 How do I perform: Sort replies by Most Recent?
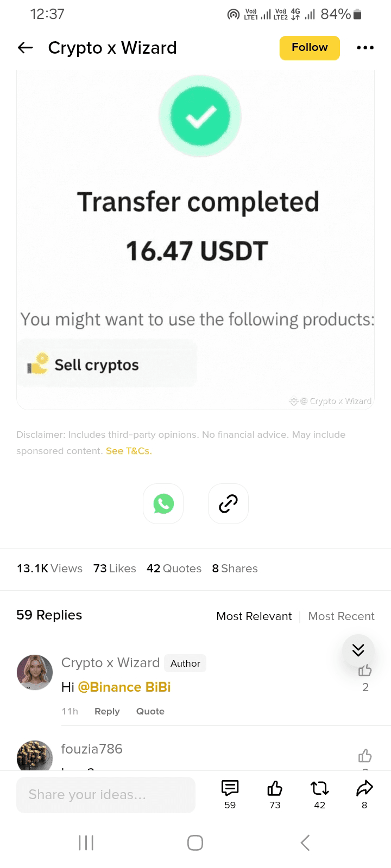(x=341, y=616)
